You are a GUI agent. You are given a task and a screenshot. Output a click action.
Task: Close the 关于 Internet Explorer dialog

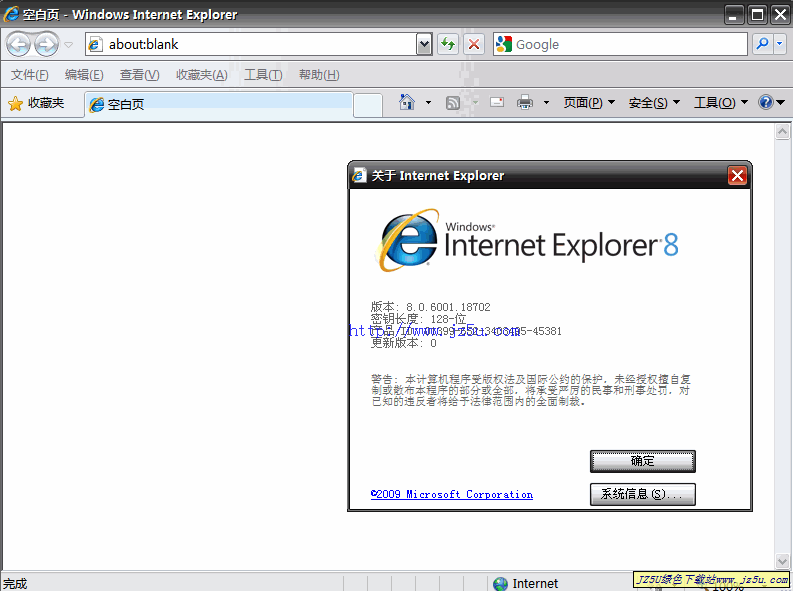pos(737,176)
